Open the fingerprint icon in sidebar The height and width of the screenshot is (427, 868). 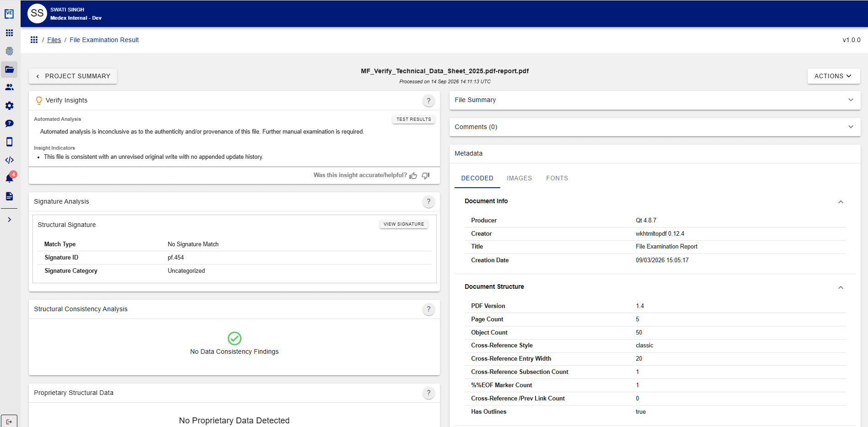click(9, 51)
